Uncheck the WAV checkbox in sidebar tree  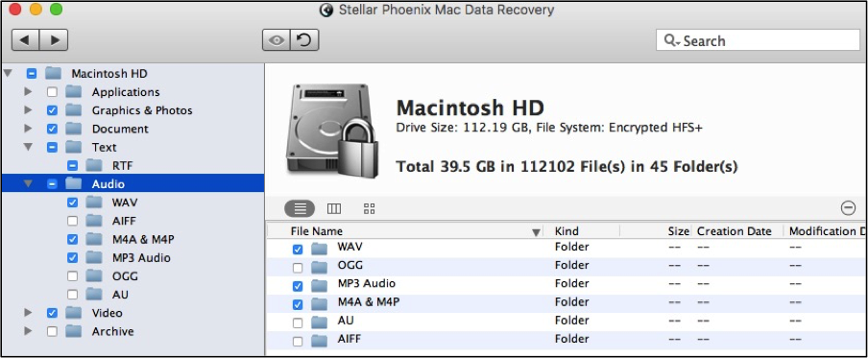coord(73,203)
